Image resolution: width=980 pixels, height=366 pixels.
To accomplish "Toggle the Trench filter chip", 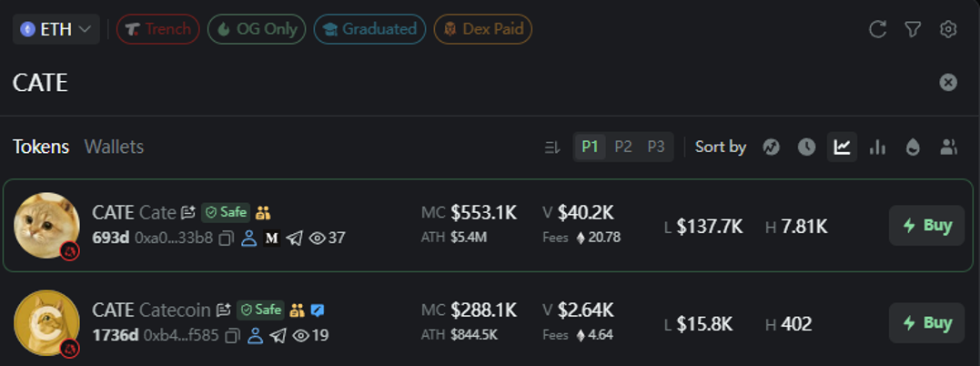I will 157,29.
